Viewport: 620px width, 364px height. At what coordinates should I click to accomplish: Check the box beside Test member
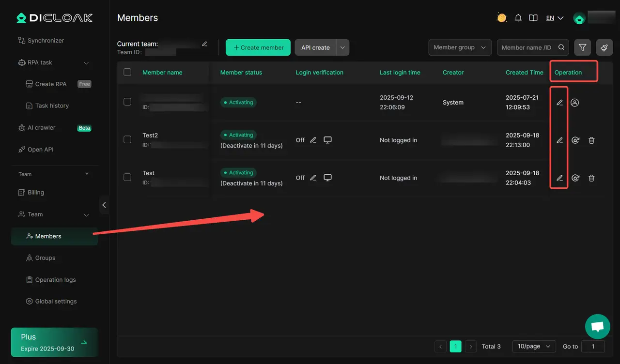[x=127, y=177]
